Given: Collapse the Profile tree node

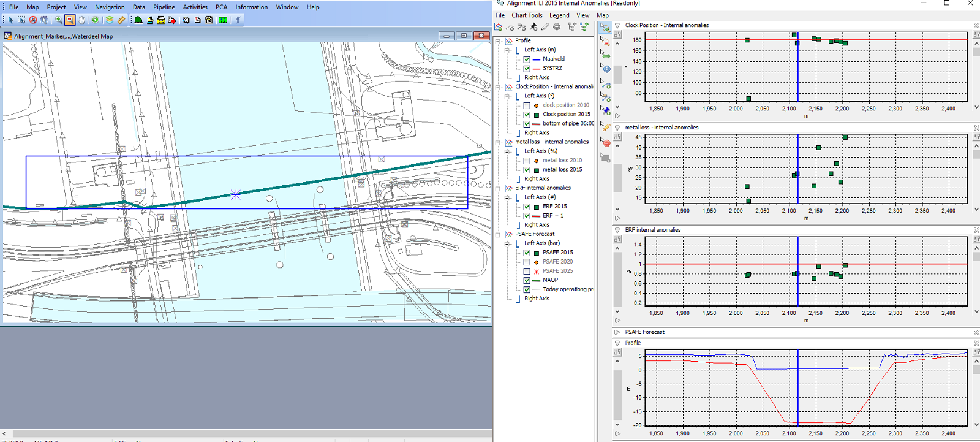Looking at the screenshot, I should click(498, 41).
